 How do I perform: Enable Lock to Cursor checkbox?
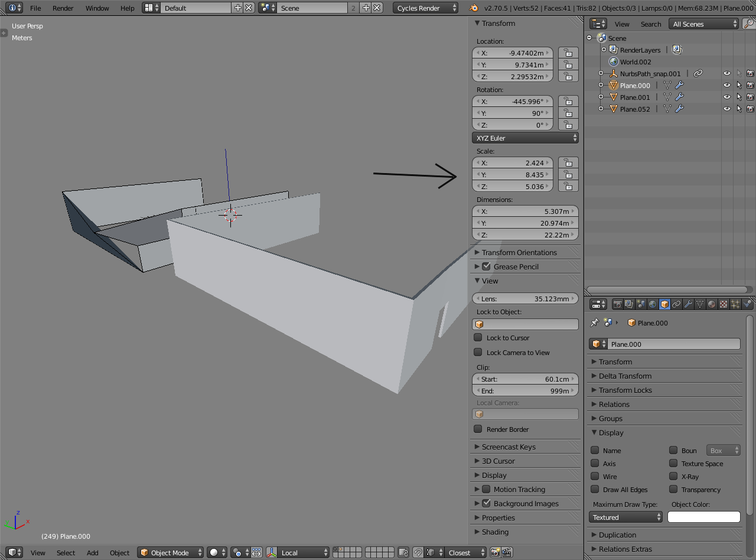(478, 337)
